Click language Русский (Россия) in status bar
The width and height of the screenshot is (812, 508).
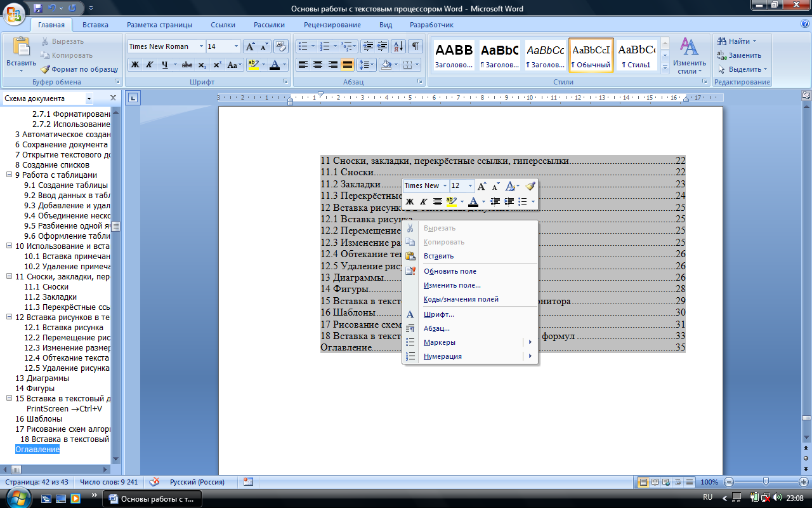198,482
